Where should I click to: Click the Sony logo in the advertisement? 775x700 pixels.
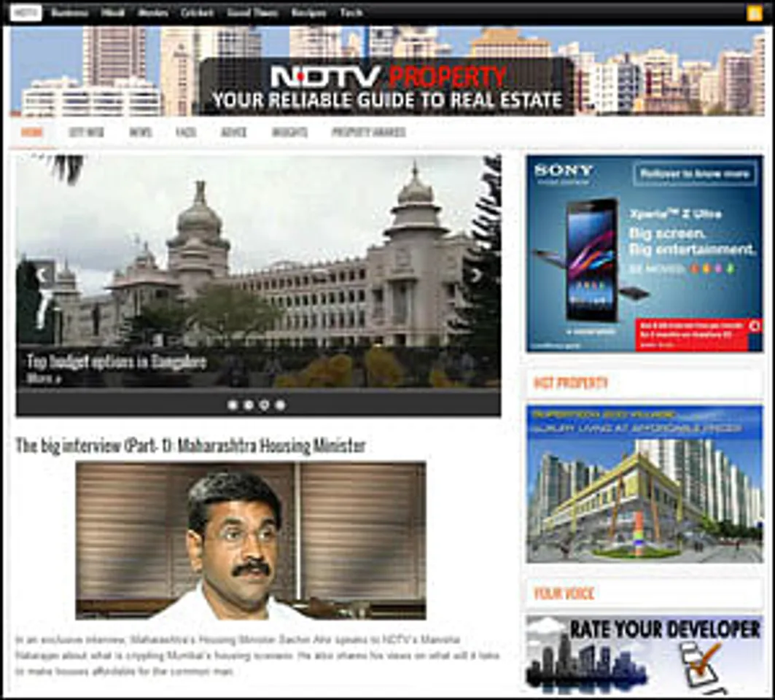click(564, 171)
